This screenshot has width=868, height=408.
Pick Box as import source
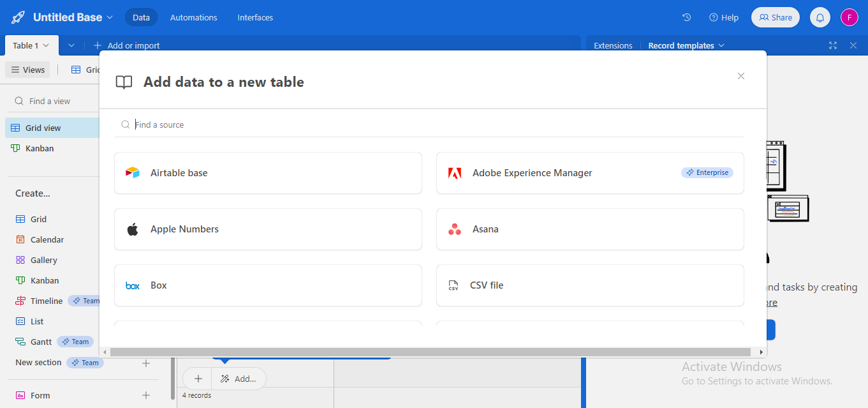click(x=268, y=285)
